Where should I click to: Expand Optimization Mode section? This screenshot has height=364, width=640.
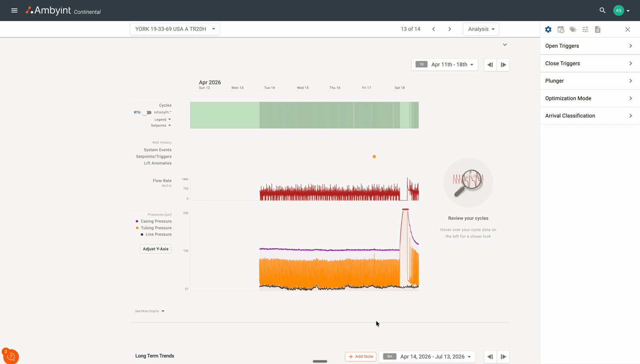(590, 98)
